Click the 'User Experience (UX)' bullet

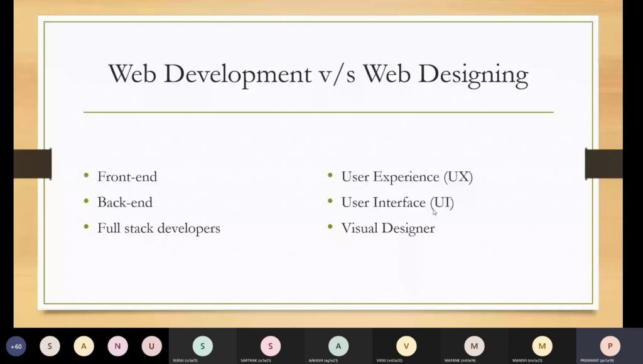407,177
